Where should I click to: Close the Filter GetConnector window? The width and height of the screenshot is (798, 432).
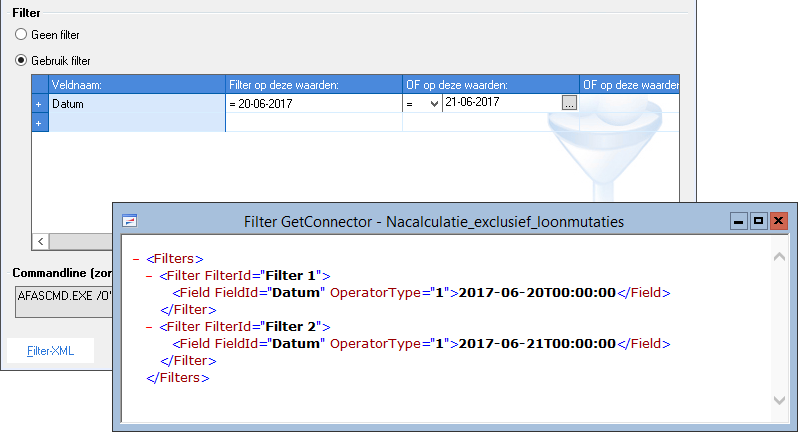click(779, 221)
